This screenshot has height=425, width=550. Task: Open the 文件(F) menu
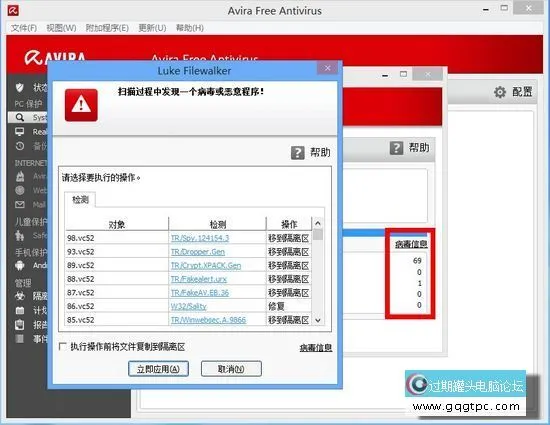click(24, 28)
